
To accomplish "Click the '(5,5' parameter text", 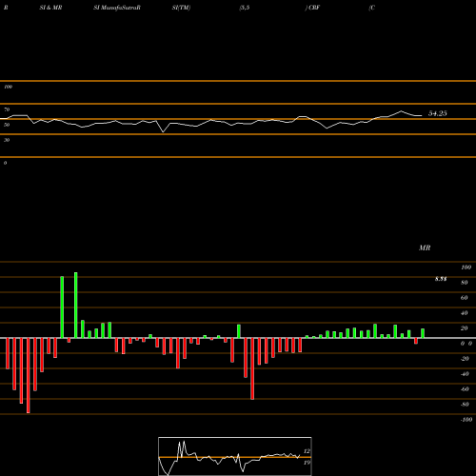I will (x=245, y=8).
